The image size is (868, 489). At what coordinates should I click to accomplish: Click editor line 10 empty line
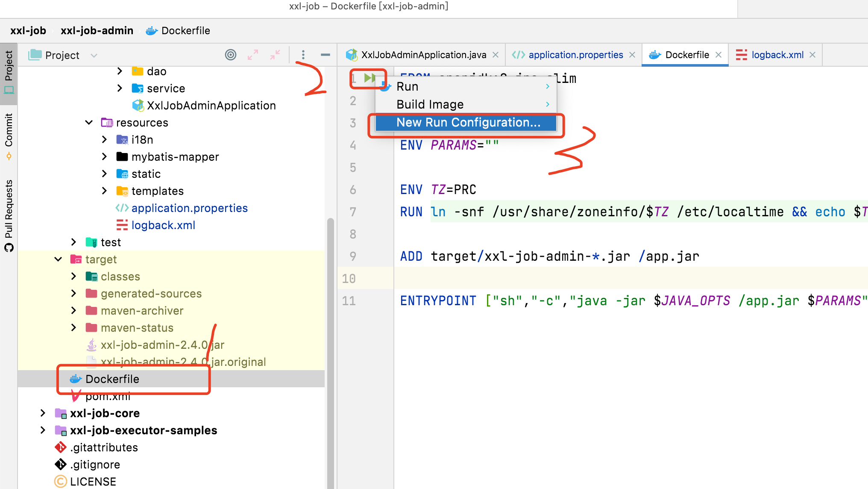point(630,278)
